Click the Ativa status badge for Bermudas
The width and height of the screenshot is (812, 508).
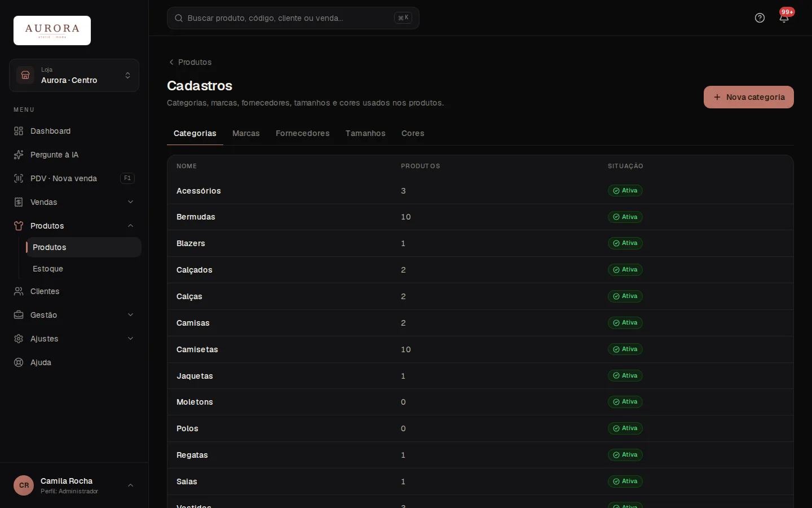(625, 217)
